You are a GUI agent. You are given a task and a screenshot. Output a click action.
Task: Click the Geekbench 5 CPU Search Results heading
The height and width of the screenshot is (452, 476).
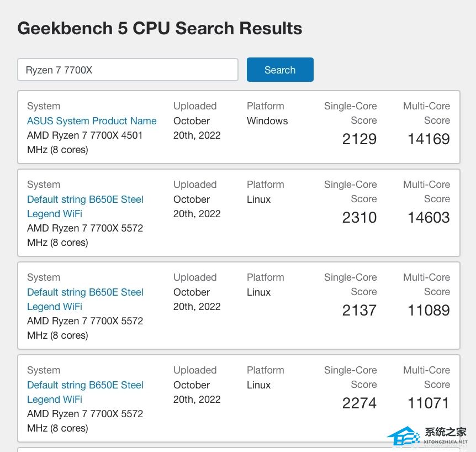(x=160, y=28)
